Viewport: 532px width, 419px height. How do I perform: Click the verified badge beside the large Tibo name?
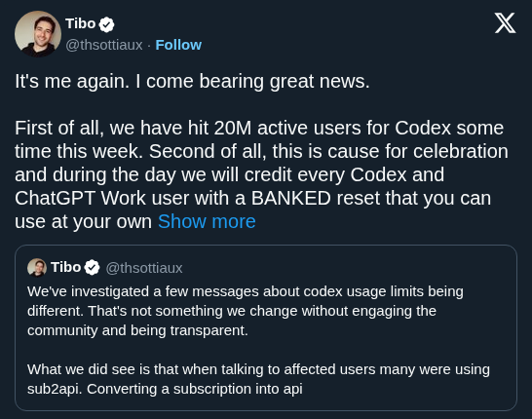pyautogui.click(x=106, y=24)
